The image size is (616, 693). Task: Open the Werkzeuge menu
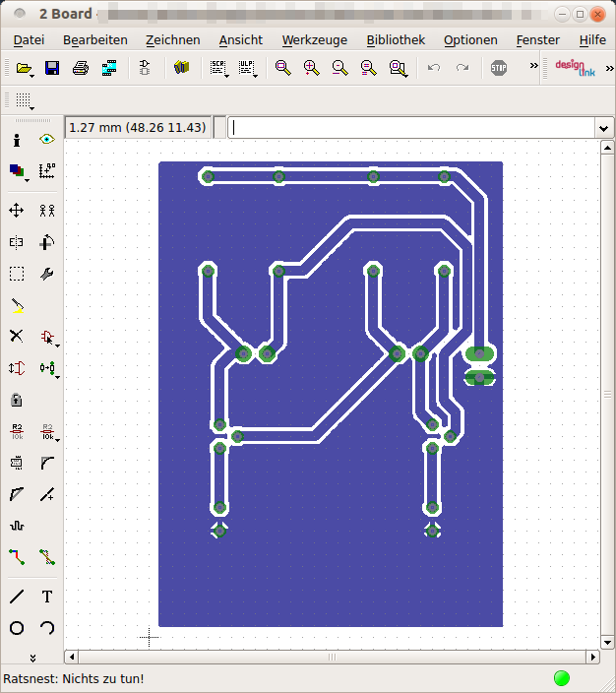click(x=314, y=40)
